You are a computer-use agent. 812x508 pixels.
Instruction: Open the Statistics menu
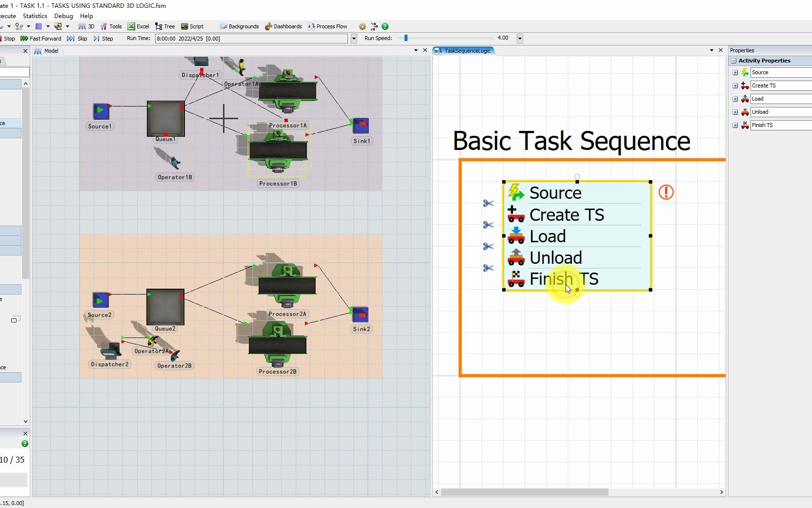pos(34,16)
